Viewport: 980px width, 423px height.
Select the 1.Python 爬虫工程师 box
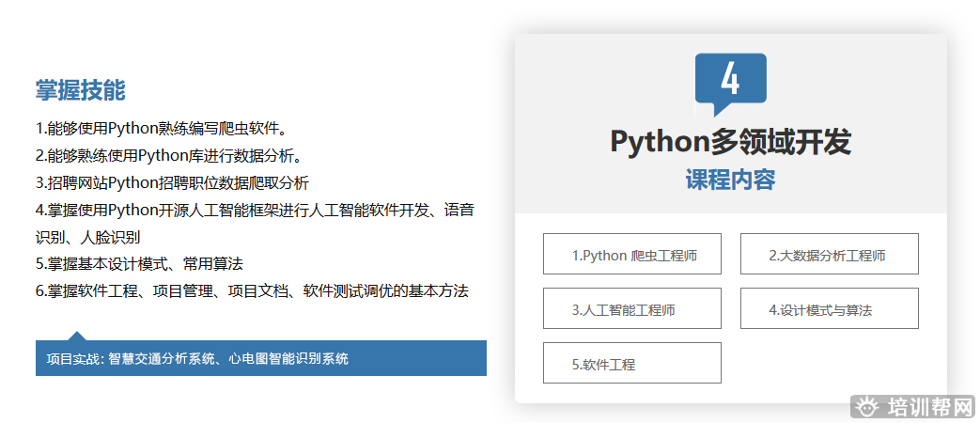coord(631,254)
